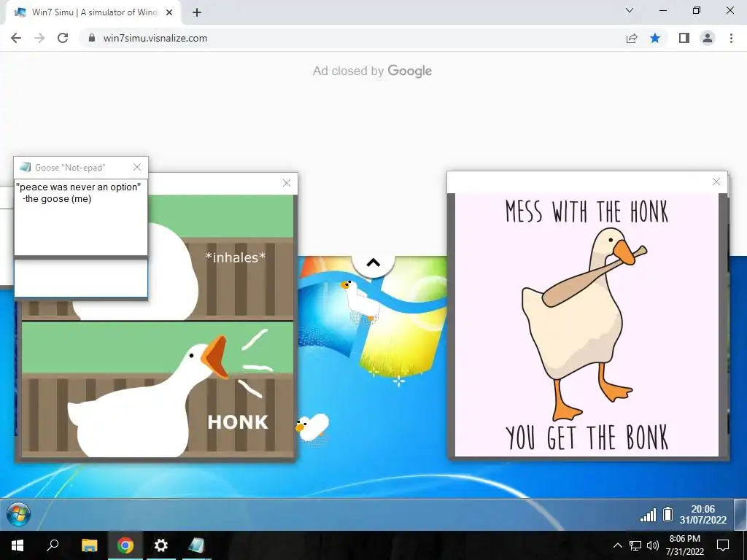Switch to Chrome on the taskbar
Image resolution: width=747 pixels, height=560 pixels.
click(x=125, y=545)
